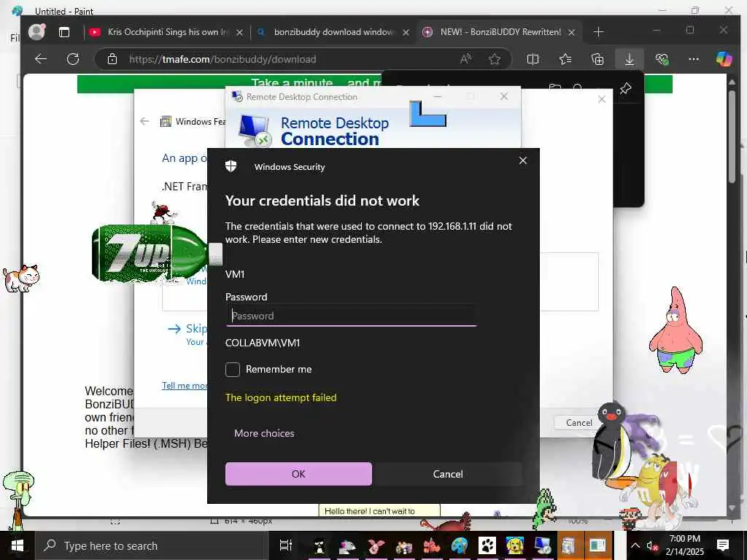
Task: Open the notification center icon
Action: [723, 545]
